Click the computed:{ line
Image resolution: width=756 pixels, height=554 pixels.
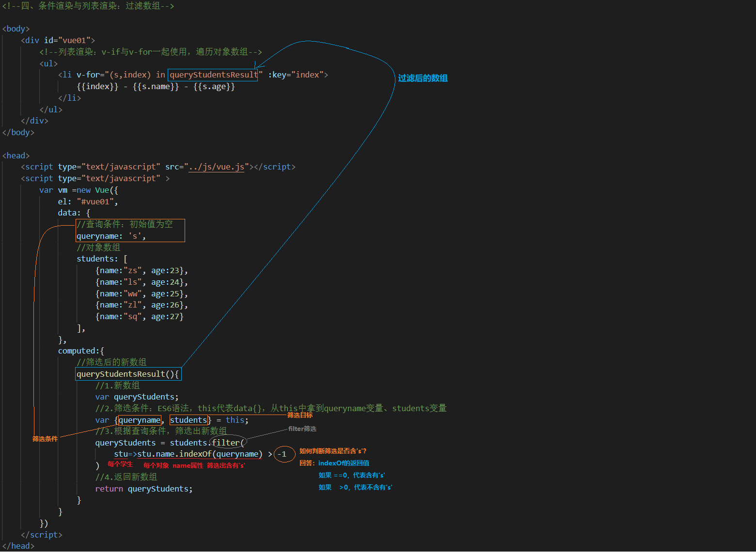pos(81,351)
